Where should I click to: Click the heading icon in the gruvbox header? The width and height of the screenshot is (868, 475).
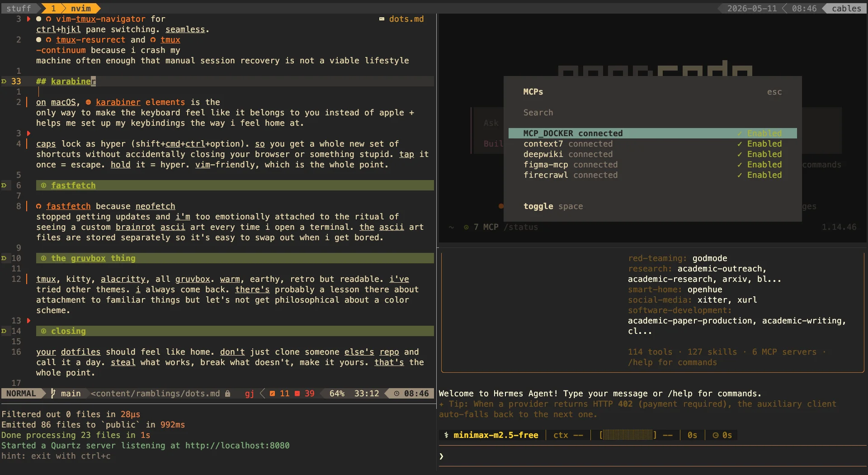point(43,258)
